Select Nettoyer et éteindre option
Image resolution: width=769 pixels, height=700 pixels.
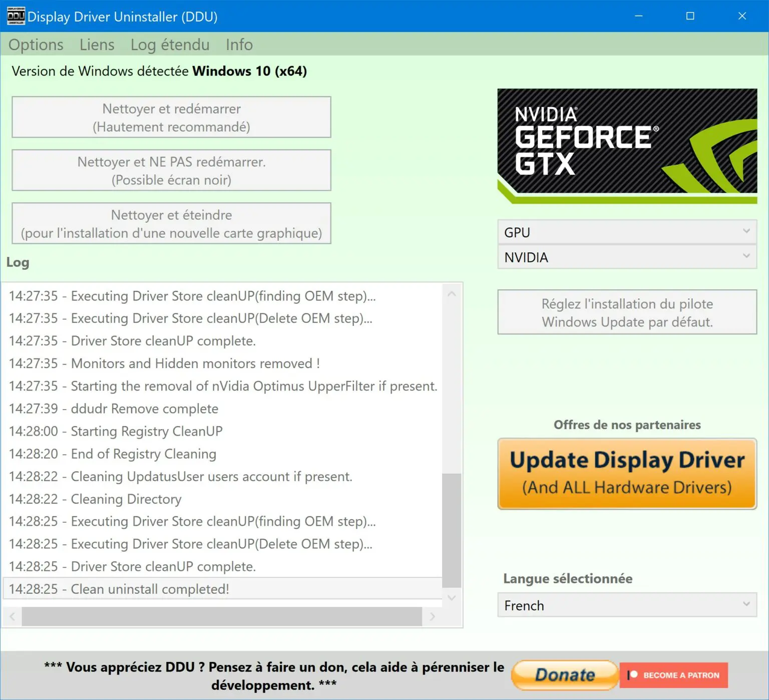171,223
